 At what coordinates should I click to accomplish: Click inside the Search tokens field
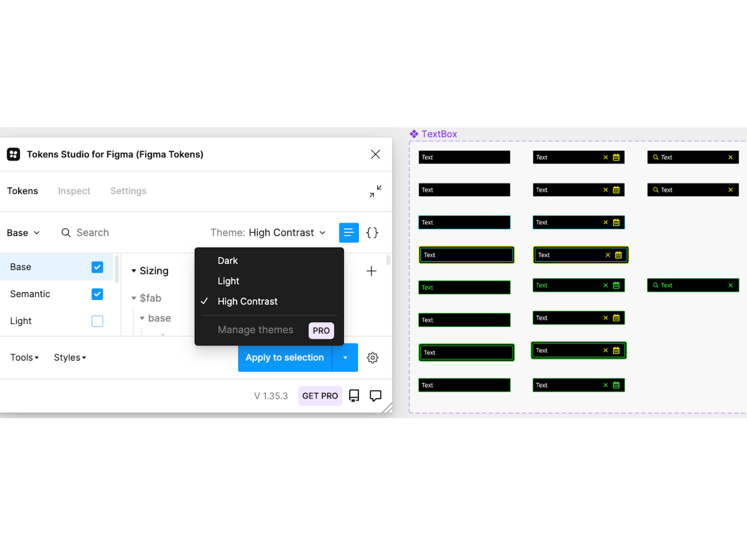coord(92,233)
